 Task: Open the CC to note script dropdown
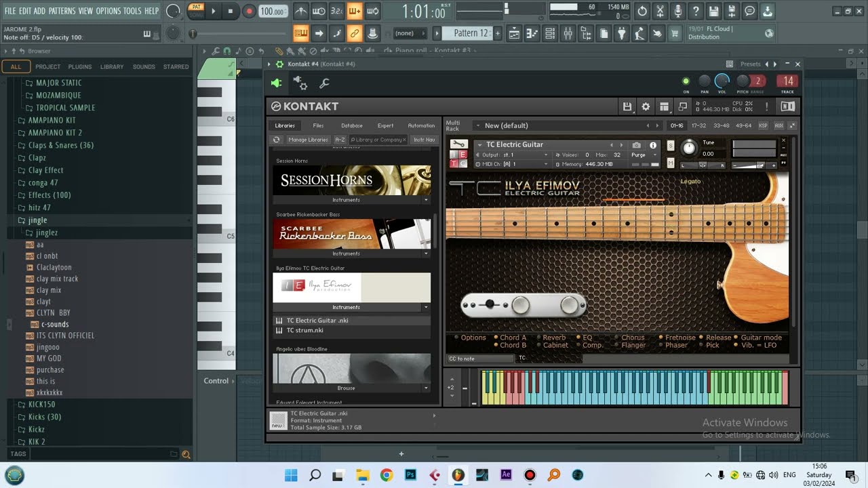(480, 359)
